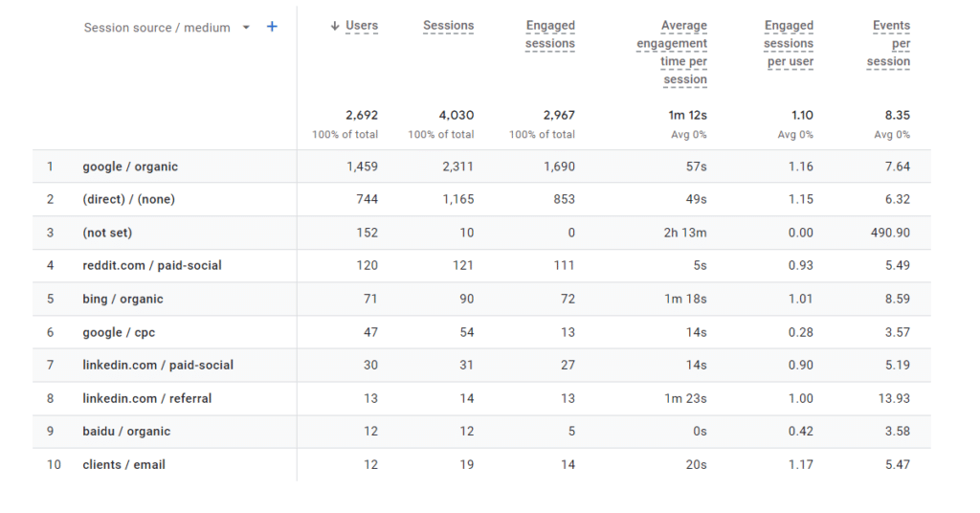This screenshot has width=980, height=513.
Task: Select the google / cpc row
Action: 119,332
